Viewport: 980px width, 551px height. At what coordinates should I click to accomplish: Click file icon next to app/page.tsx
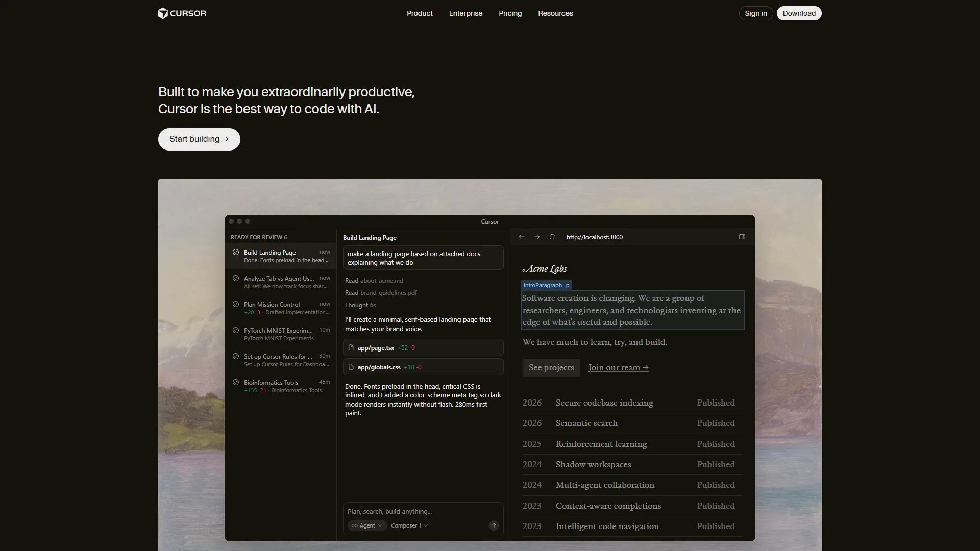tap(351, 347)
